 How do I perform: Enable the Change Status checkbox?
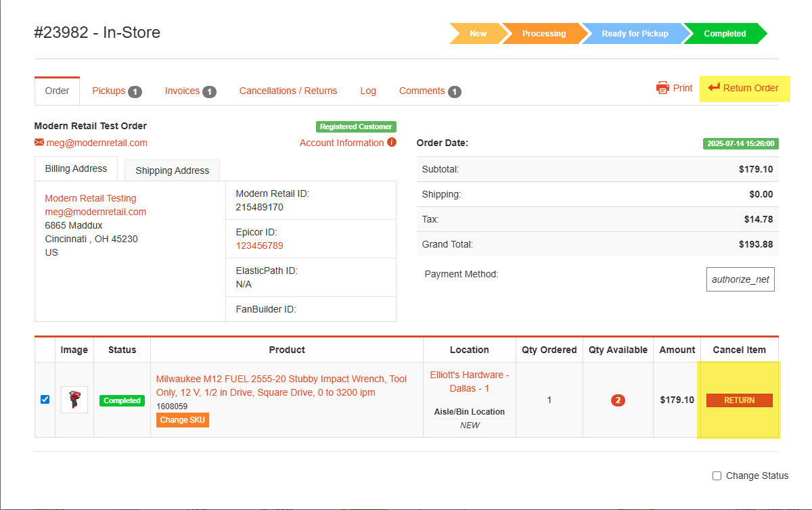click(x=717, y=476)
